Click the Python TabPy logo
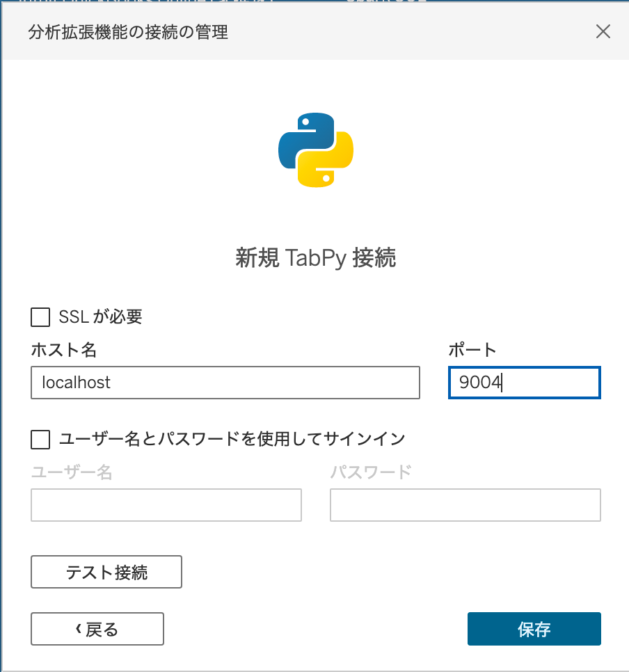This screenshot has height=672, width=629. (x=316, y=150)
